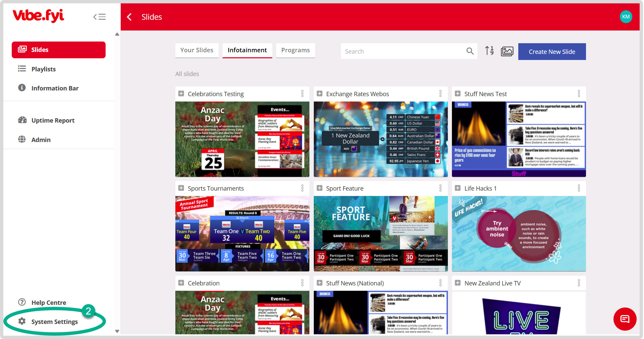Click the All slides heading
This screenshot has height=339, width=644.
pos(187,74)
